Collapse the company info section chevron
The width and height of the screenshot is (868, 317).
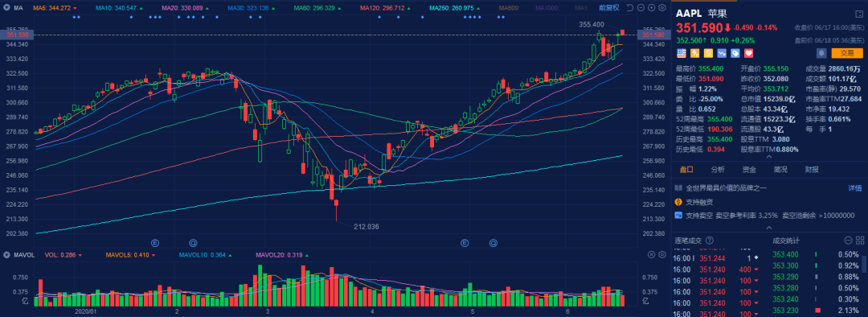click(x=769, y=227)
